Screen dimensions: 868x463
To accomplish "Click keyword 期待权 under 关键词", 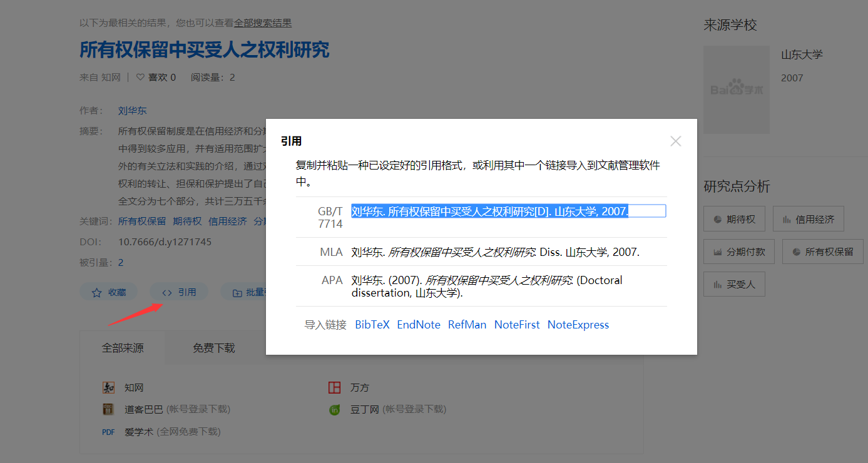I will coord(188,221).
